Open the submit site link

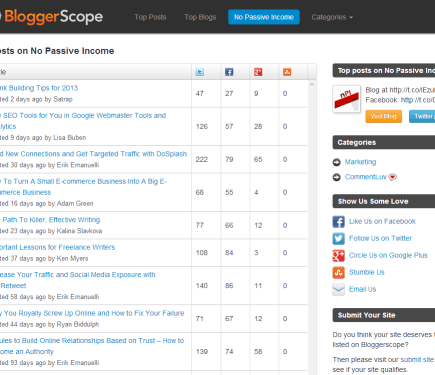417,360
